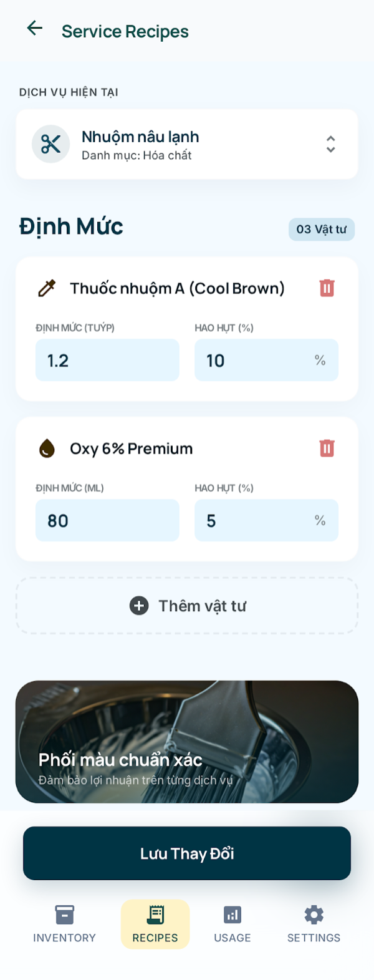Select the Recipes tab
374x980 pixels.
[155, 924]
